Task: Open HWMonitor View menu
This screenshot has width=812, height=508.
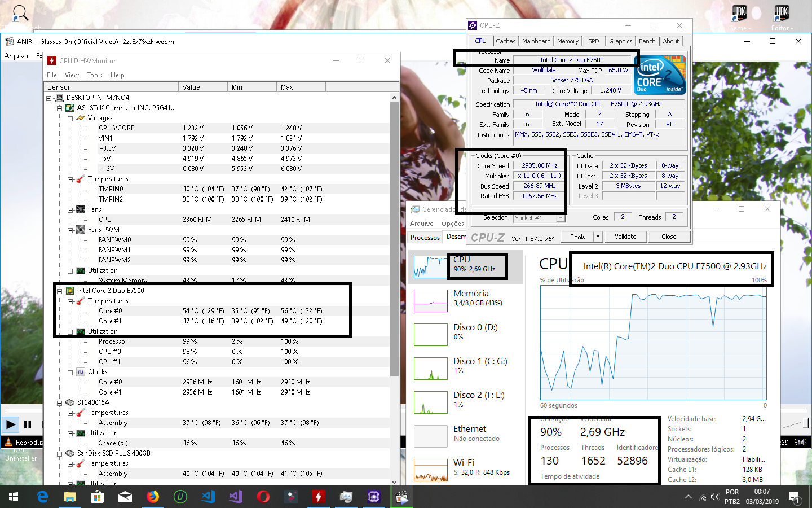Action: [72, 75]
